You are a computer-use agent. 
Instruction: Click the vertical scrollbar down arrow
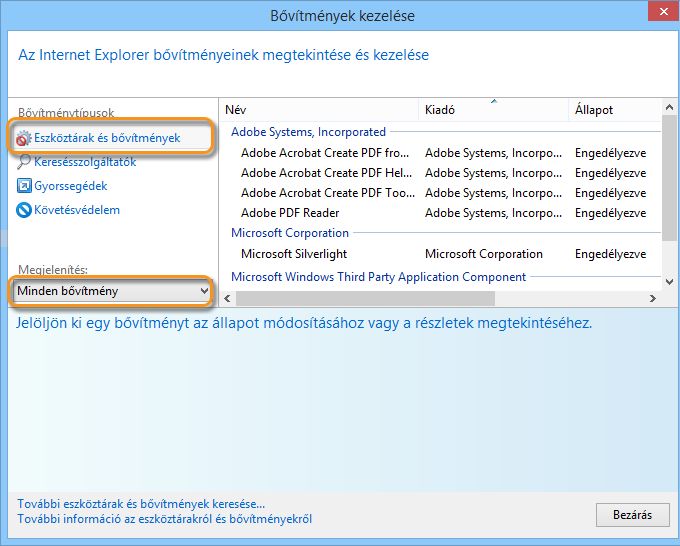point(669,282)
